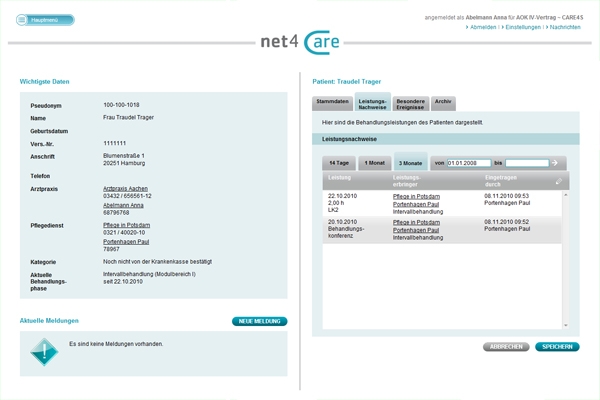Screen dimensions: 600x400
Task: Switch to the Stammdaten tab
Action: (x=333, y=103)
